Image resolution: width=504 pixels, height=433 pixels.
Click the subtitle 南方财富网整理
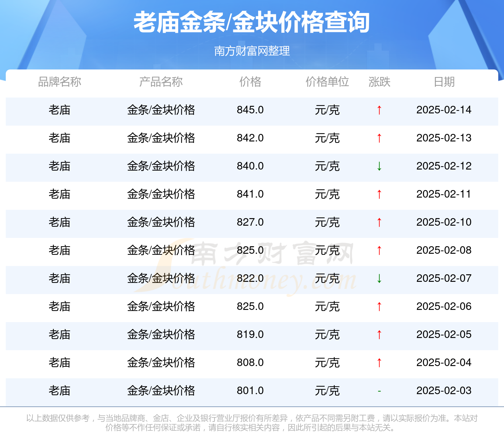coord(252,51)
